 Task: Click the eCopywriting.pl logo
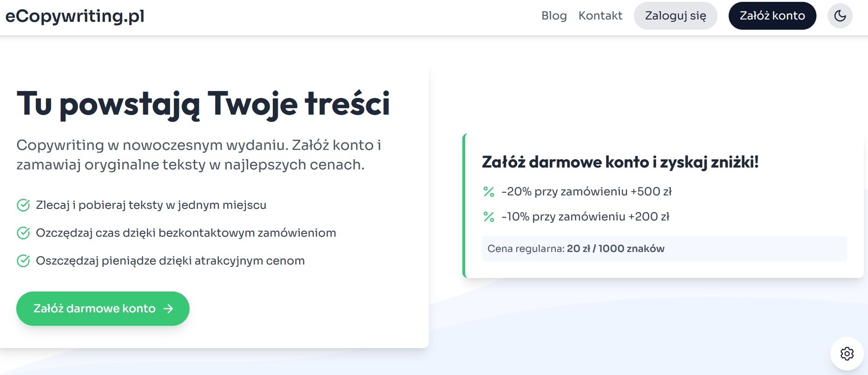coord(74,15)
